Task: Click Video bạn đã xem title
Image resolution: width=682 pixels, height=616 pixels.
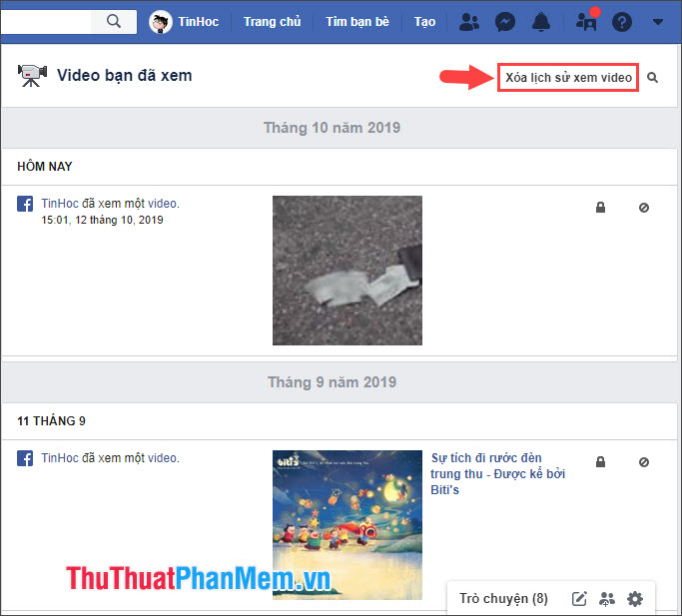Action: [125, 75]
